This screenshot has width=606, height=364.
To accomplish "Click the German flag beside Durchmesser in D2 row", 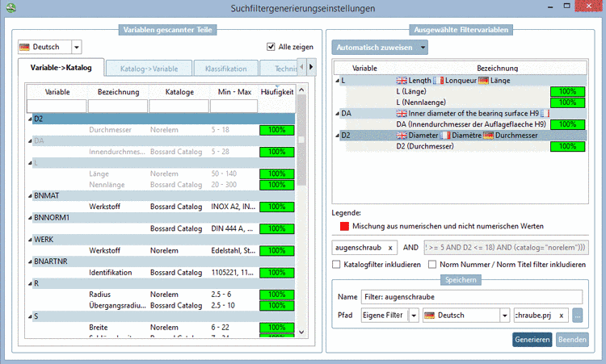I will pyautogui.click(x=489, y=136).
